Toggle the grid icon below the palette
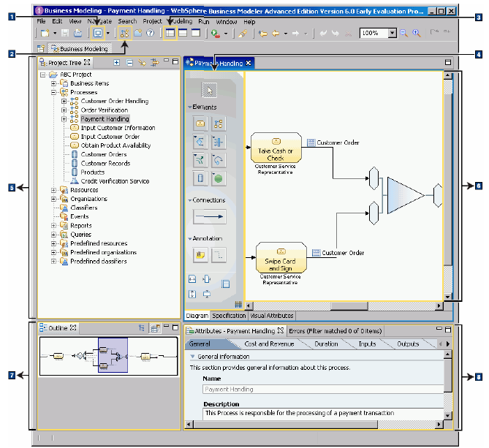Viewport: 489px width, 448px height. tap(238, 304)
